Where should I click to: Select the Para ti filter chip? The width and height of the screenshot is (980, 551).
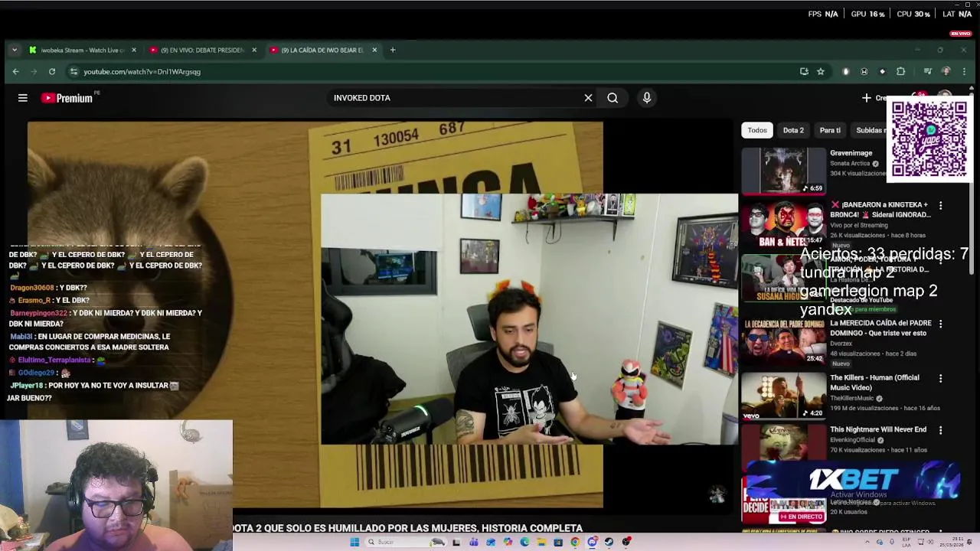pyautogui.click(x=830, y=130)
